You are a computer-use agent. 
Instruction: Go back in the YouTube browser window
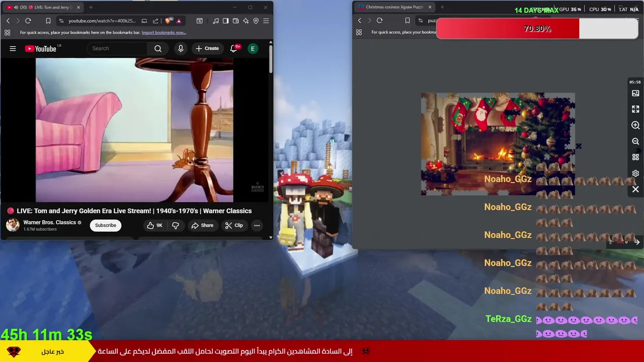click(x=8, y=21)
